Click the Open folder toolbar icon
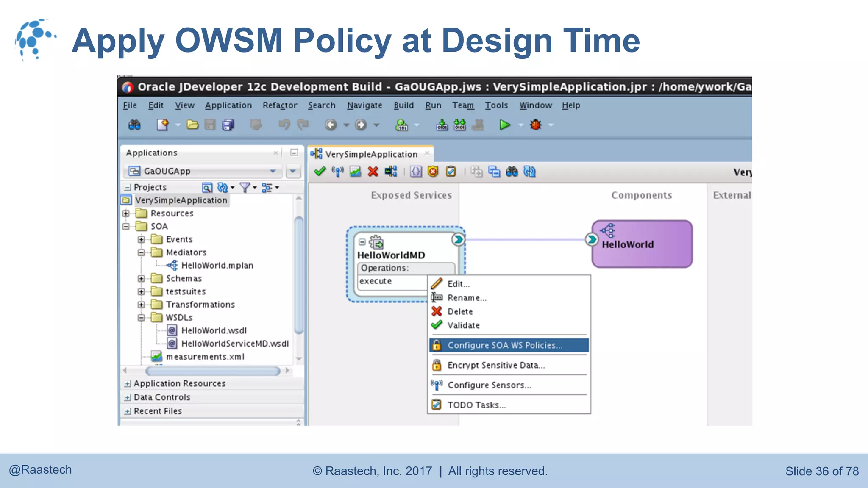 [x=192, y=125]
